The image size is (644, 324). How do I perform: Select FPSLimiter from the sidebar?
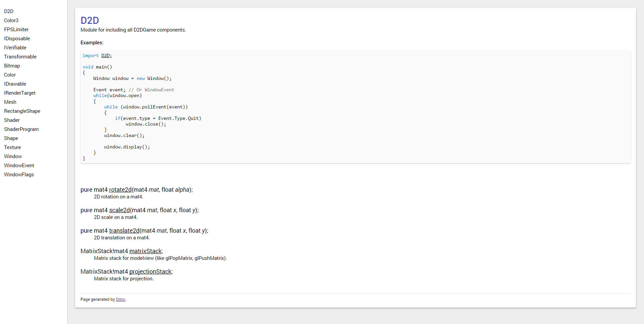click(x=16, y=30)
